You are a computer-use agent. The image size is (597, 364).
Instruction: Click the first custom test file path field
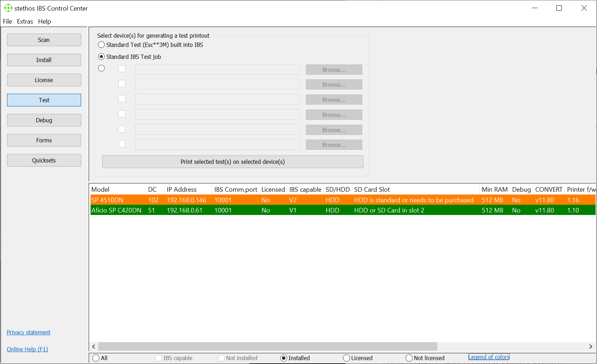pyautogui.click(x=217, y=69)
